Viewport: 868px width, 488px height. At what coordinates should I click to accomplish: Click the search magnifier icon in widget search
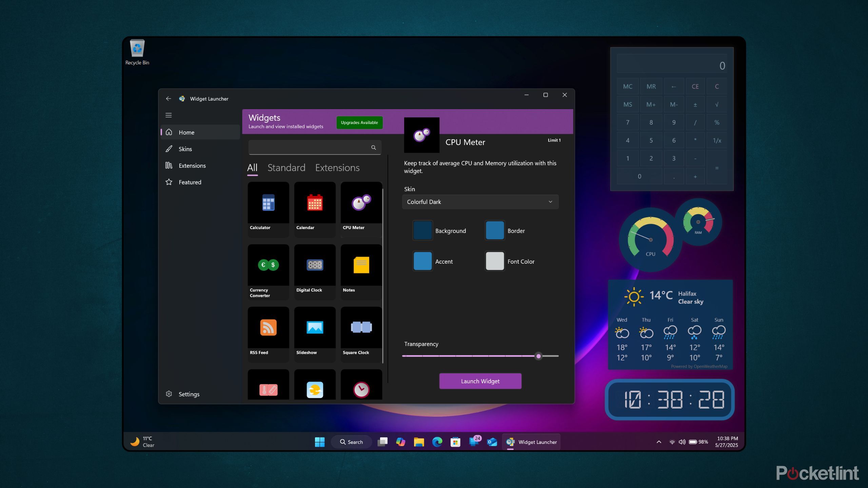(373, 147)
